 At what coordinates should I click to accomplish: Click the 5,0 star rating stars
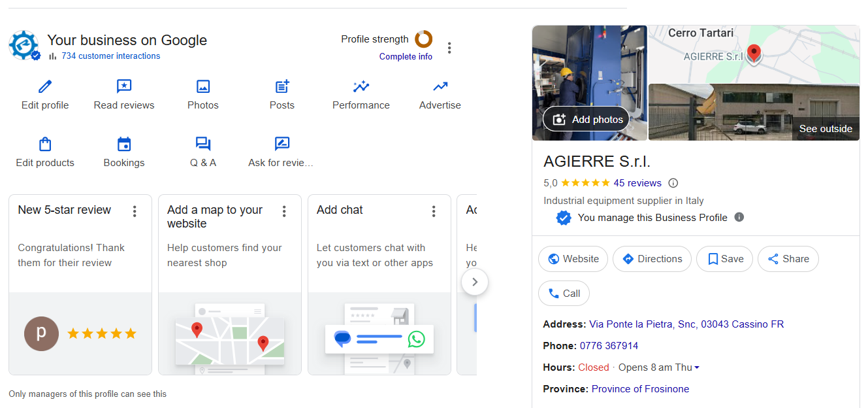point(585,183)
